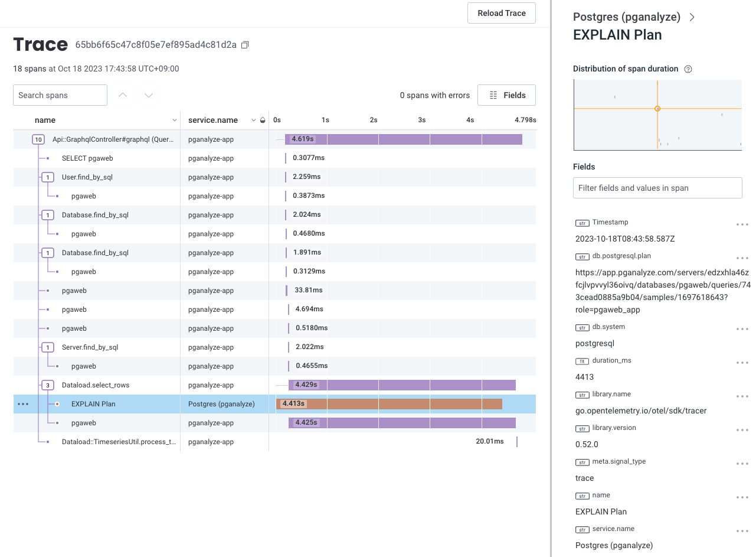756x557 pixels.
Task: Collapse the first Database.find_by_sql span (2.024ms)
Action: tap(48, 215)
